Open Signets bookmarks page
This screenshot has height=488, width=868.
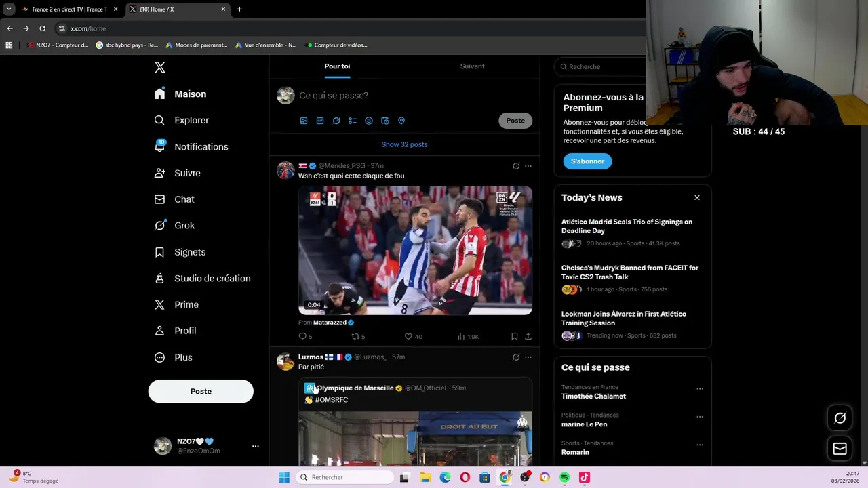click(180, 252)
